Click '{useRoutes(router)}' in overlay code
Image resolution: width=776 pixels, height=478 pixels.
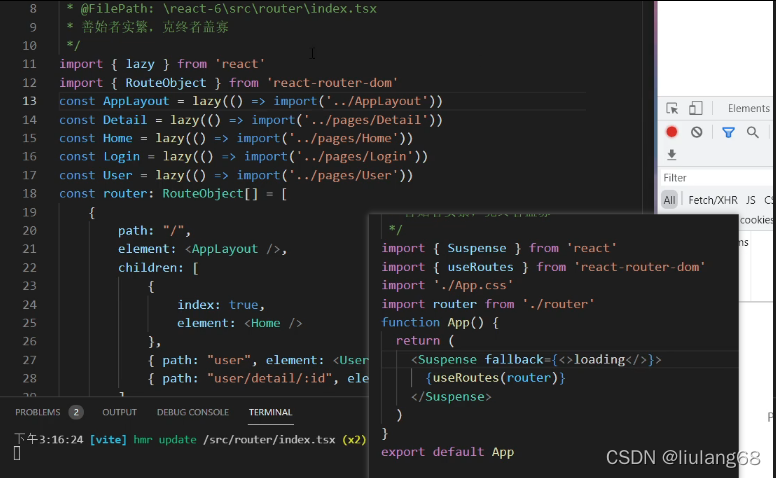495,378
